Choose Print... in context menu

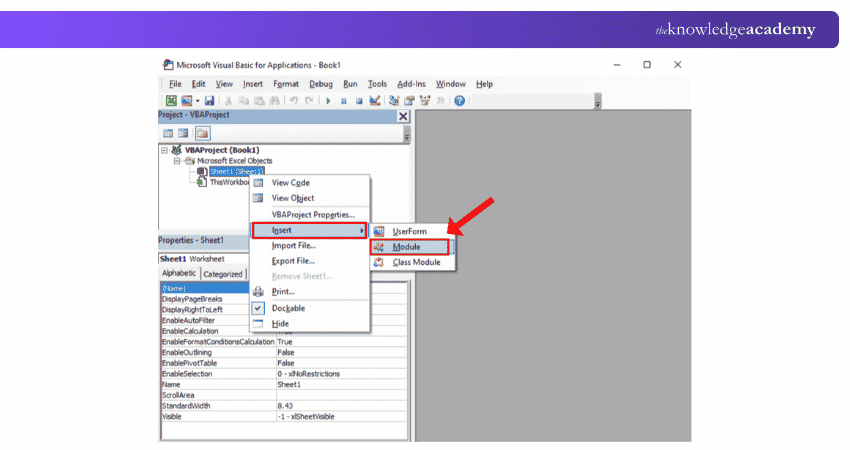[x=310, y=292]
